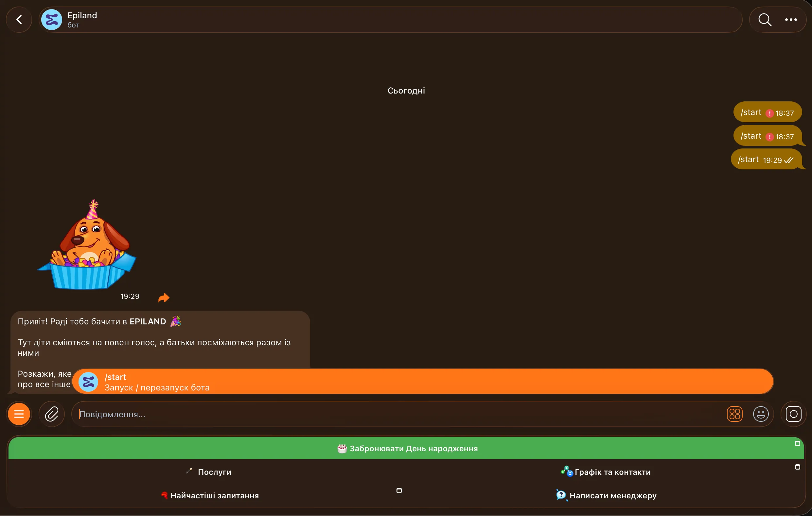This screenshot has height=516, width=812.
Task: Click the error icon on the first /start message
Action: (x=769, y=113)
